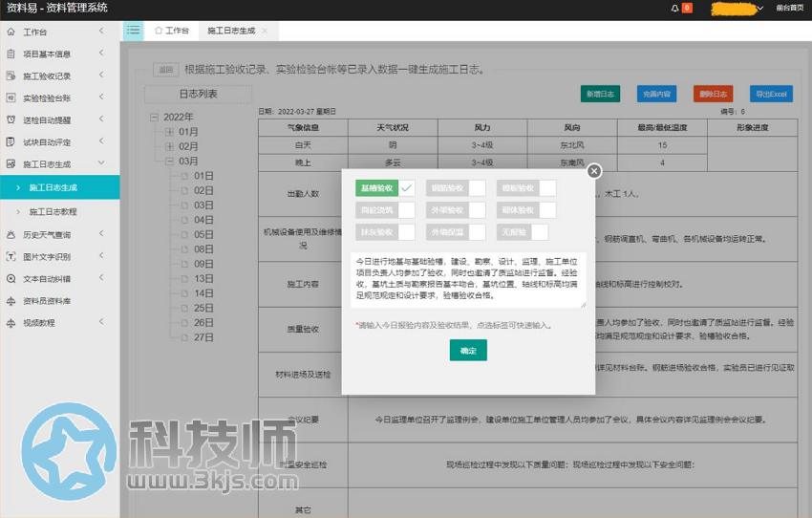Toggle the 商砼浇筑 tag in the popup
The height and width of the screenshot is (518, 812).
(385, 210)
